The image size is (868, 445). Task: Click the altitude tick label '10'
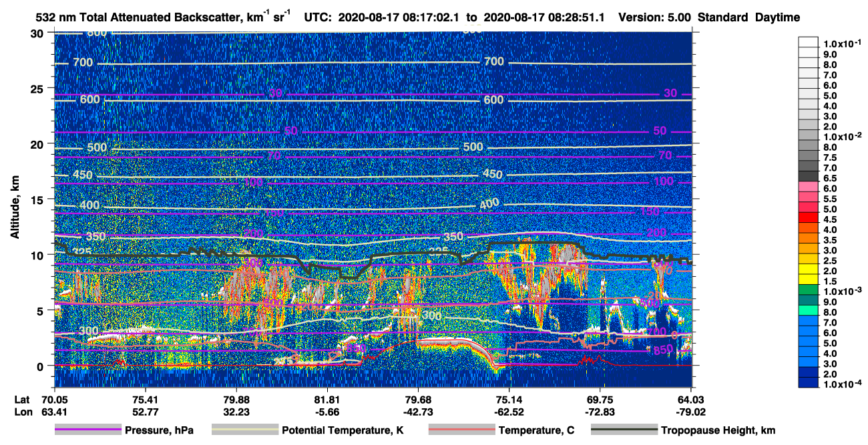[x=39, y=255]
